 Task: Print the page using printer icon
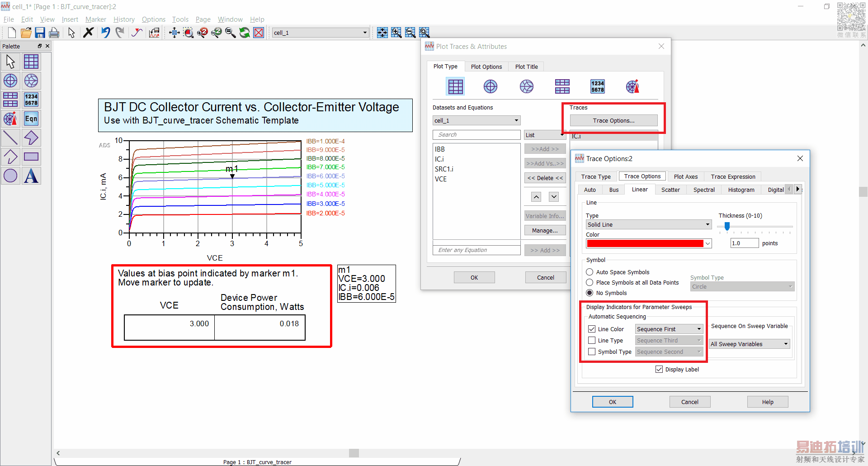coord(54,33)
